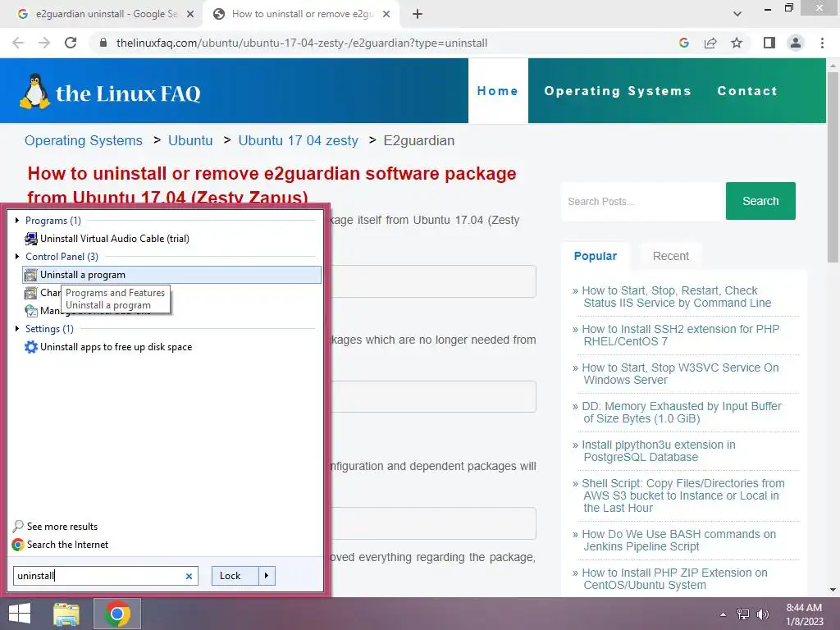
Task: Click the Ubuntu 17 04 zesty breadcrumb
Action: [x=298, y=140]
